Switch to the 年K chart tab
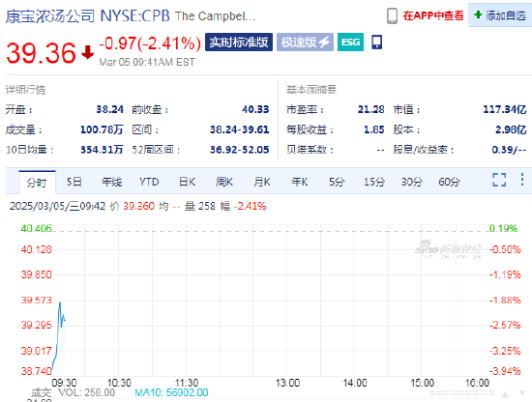 click(x=300, y=182)
